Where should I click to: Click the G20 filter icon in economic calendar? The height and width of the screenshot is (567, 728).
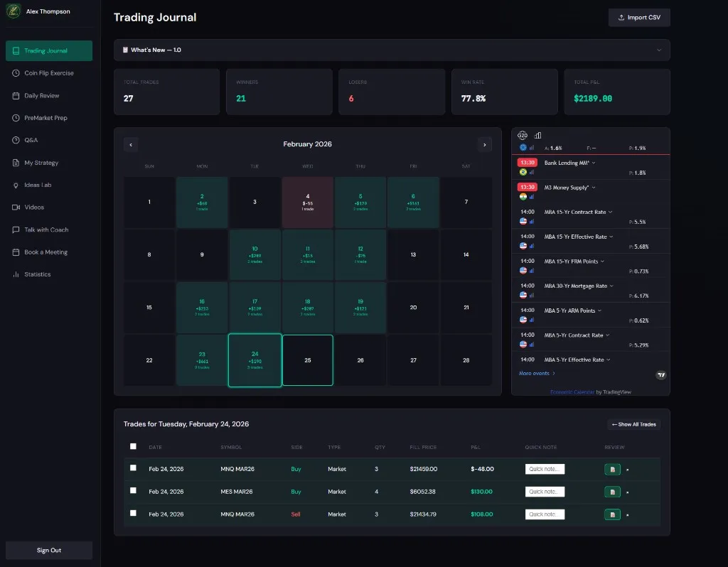523,135
